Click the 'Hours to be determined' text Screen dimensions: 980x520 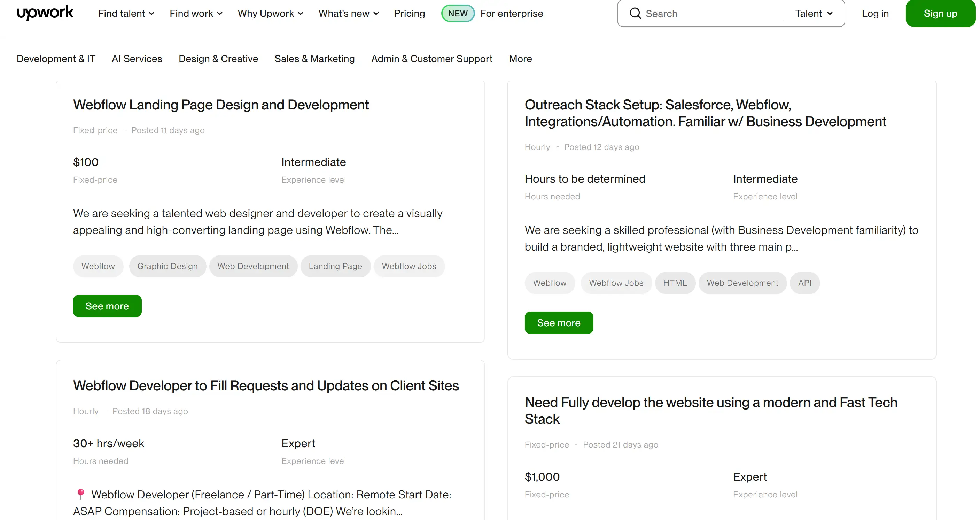pyautogui.click(x=585, y=179)
